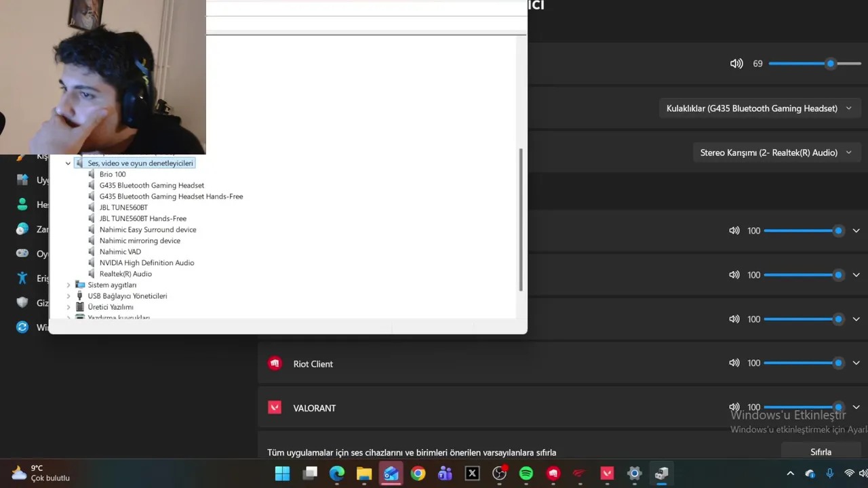Mute Riot Client using its speaker icon
Image resolution: width=868 pixels, height=488 pixels.
[734, 363]
